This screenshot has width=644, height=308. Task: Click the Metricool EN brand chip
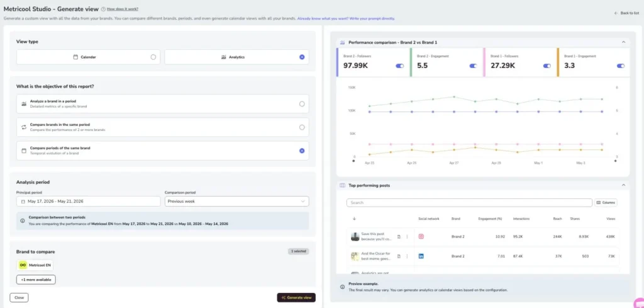tap(35, 265)
